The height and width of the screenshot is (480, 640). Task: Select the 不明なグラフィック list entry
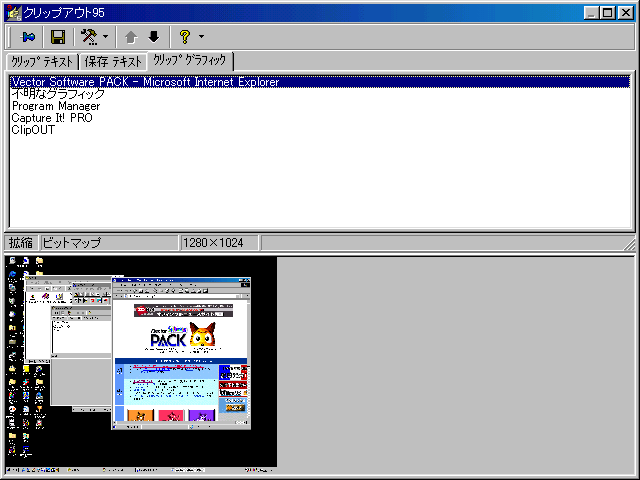(x=58, y=94)
